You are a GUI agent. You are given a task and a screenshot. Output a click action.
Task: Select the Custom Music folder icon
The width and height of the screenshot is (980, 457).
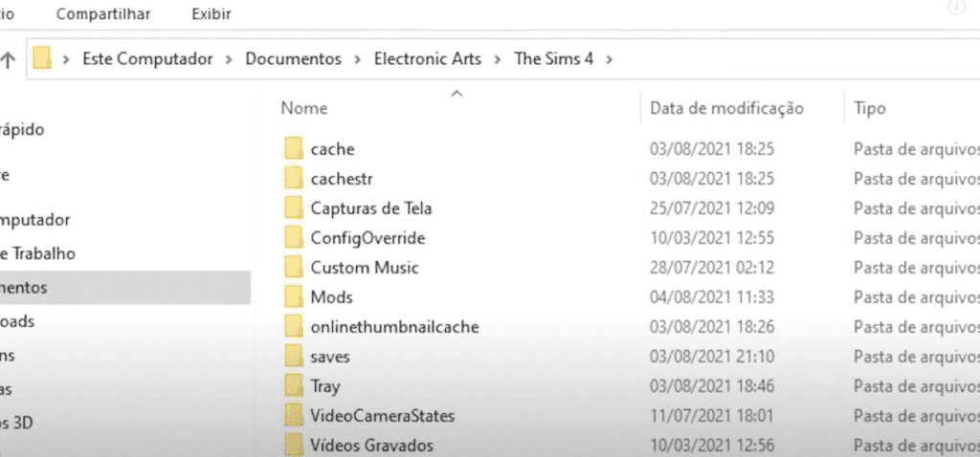pos(293,267)
